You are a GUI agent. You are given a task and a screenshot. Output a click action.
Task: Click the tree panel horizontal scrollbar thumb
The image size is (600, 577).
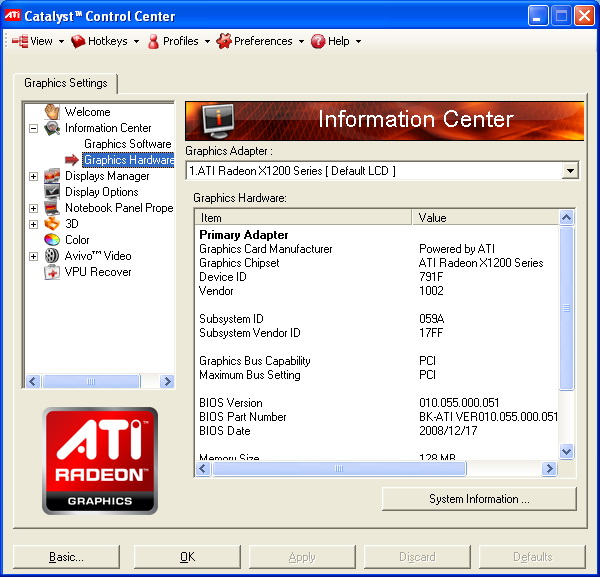click(91, 381)
